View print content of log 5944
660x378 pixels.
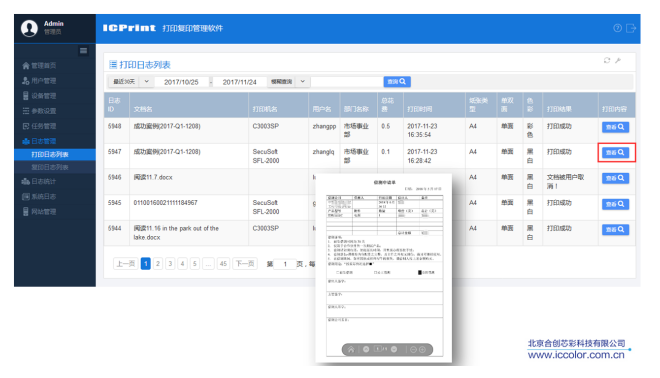(x=615, y=229)
